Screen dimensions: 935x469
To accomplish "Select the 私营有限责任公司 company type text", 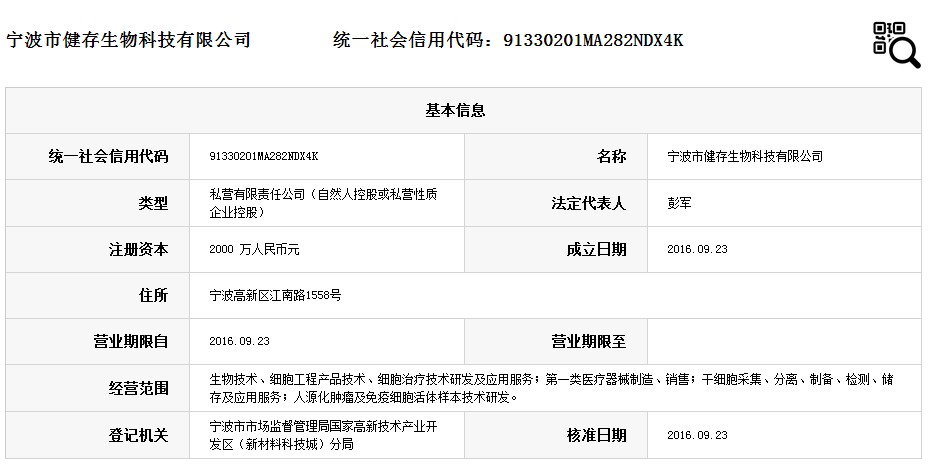I will point(323,203).
